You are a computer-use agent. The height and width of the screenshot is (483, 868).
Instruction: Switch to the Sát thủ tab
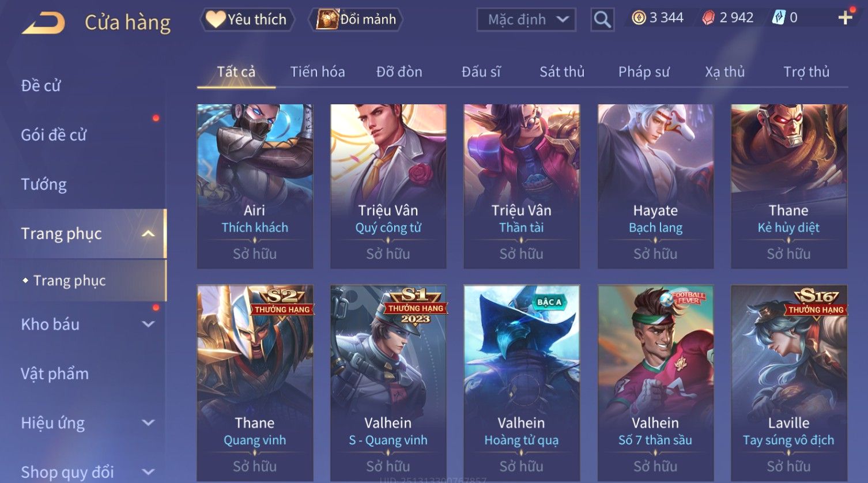coord(562,71)
